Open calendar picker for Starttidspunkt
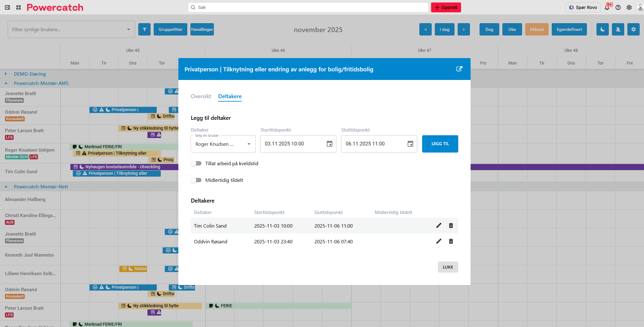 (x=329, y=144)
